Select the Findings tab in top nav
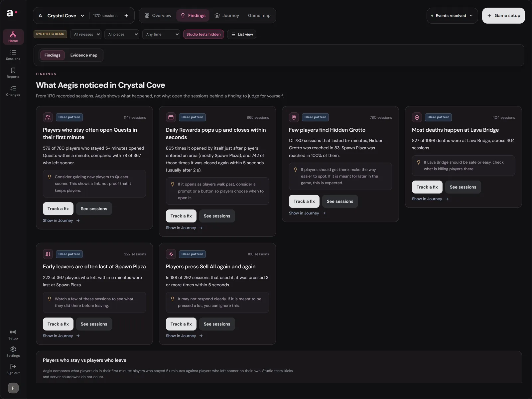The image size is (532, 399). tap(193, 16)
